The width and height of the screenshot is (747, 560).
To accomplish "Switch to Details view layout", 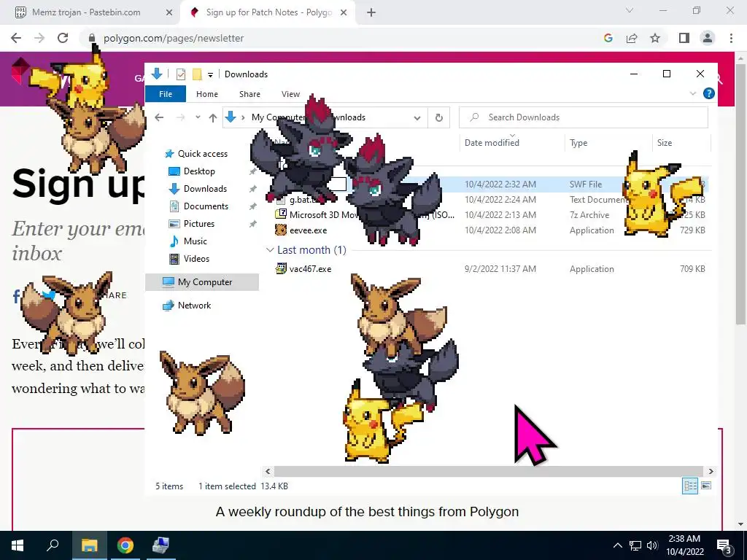I will click(x=690, y=486).
